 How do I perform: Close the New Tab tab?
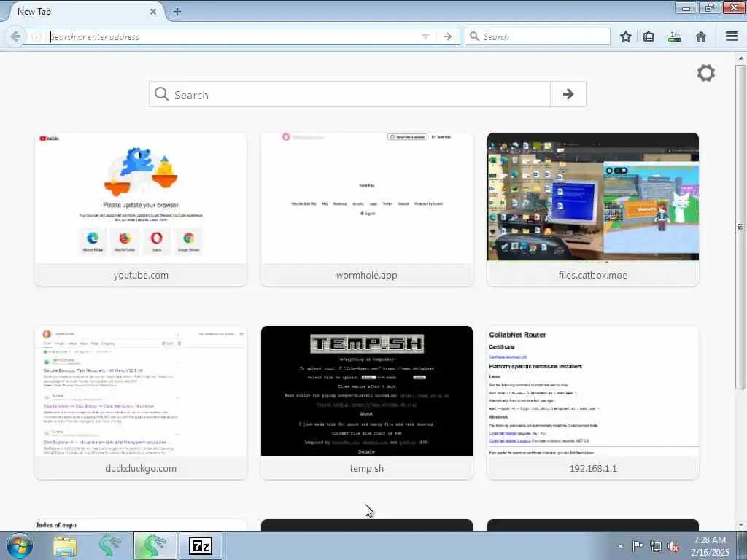click(153, 12)
